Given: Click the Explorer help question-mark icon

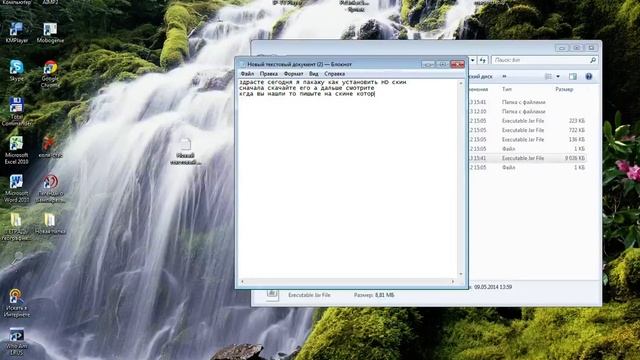Looking at the screenshot, I should click(x=589, y=76).
